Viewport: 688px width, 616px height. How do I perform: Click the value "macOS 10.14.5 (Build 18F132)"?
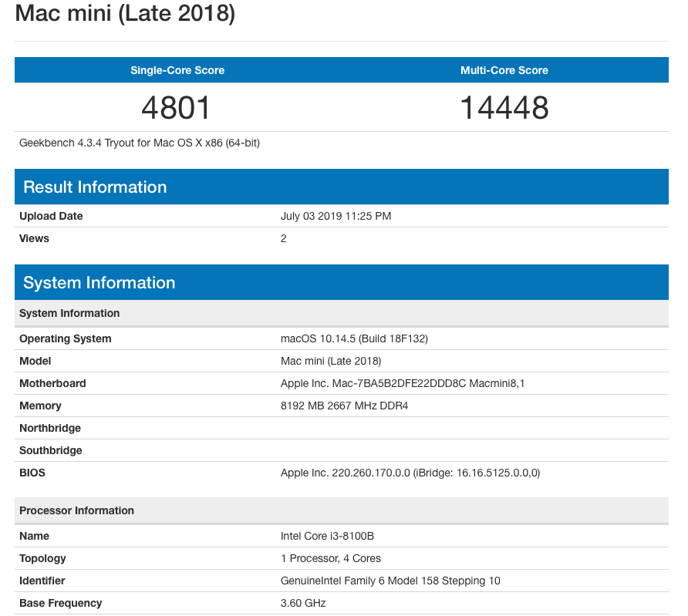(x=354, y=339)
